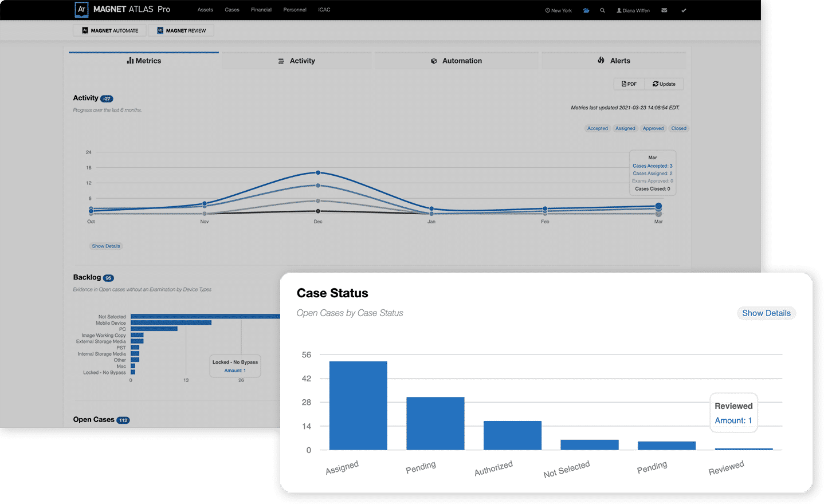Click the Magnet Atlas Pro logo icon
824x504 pixels.
pos(82,9)
